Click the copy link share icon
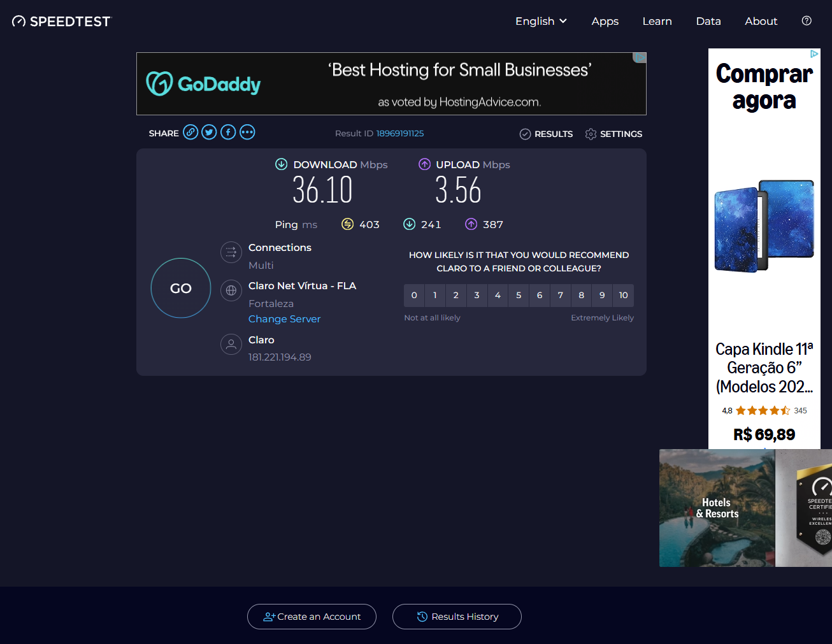 [x=190, y=132]
